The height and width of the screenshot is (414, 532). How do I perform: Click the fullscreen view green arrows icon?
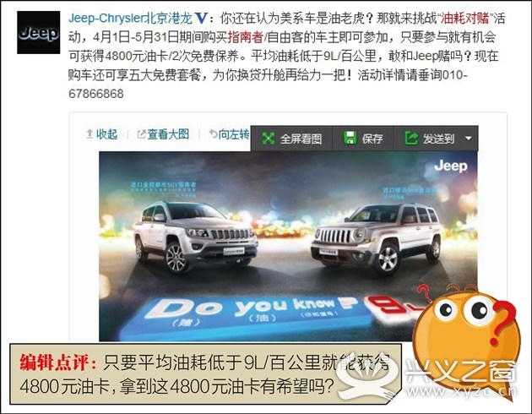pyautogui.click(x=268, y=138)
